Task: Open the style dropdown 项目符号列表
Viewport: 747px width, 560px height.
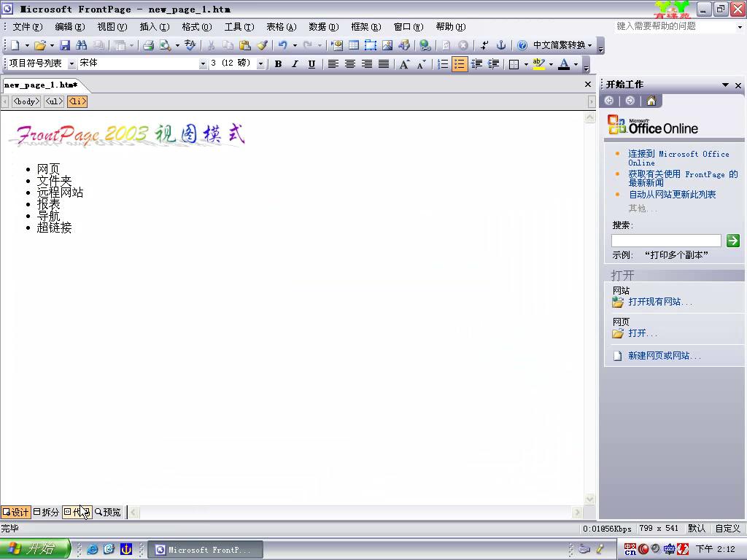Action: click(x=71, y=64)
